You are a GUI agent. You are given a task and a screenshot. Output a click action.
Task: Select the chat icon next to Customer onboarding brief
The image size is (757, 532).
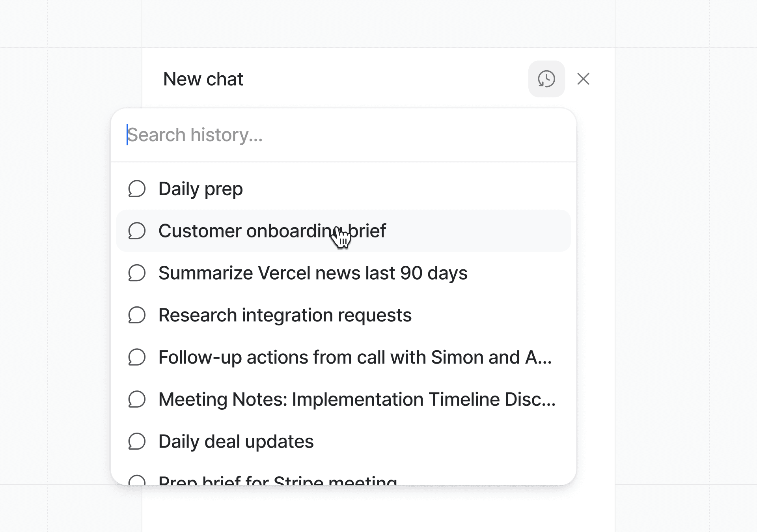pos(137,231)
